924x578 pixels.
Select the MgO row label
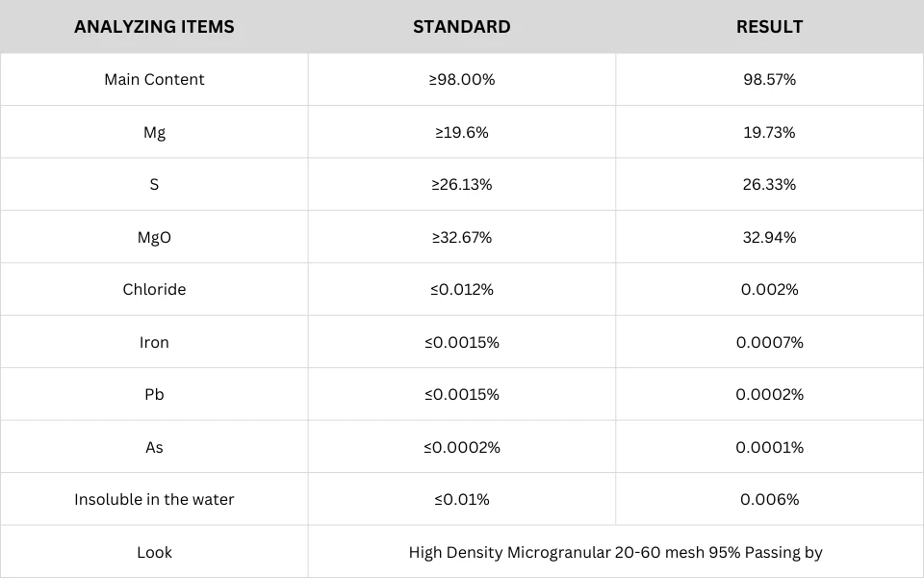(x=154, y=237)
